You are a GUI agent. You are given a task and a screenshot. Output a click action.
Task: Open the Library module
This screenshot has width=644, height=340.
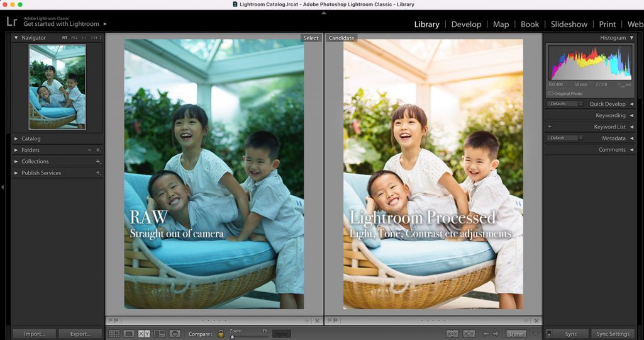426,25
